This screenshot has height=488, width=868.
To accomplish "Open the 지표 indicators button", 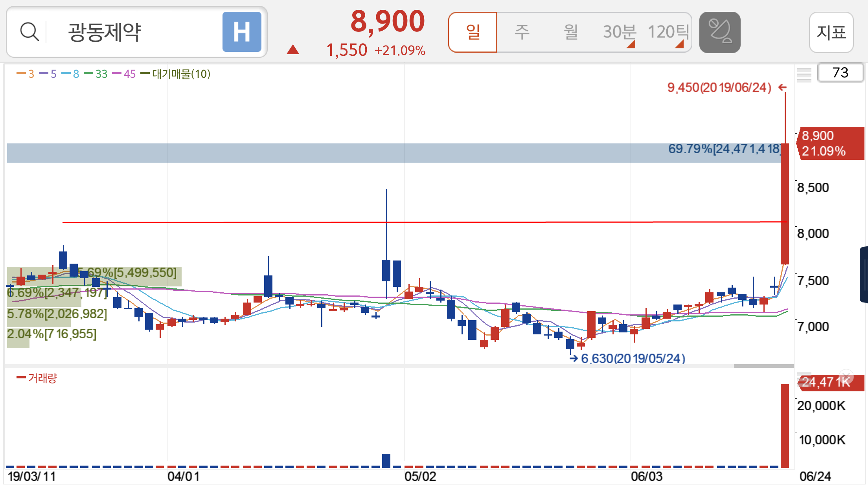I will tap(831, 32).
